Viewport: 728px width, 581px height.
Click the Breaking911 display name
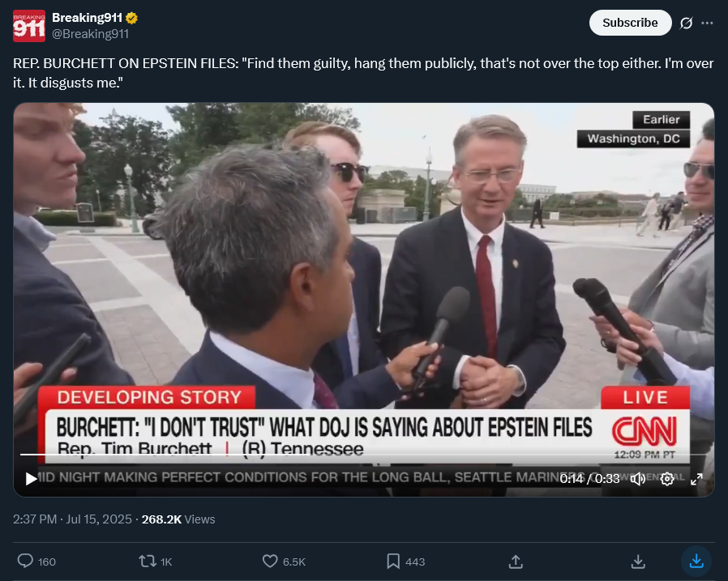click(x=87, y=18)
